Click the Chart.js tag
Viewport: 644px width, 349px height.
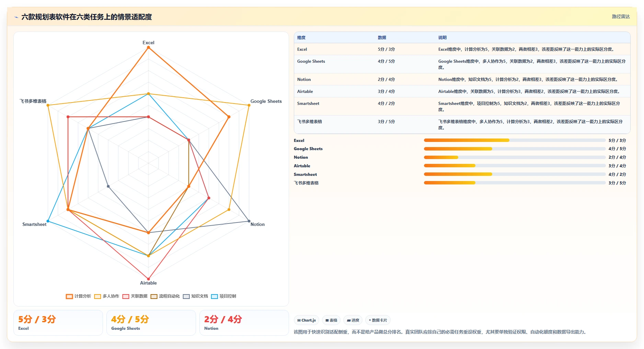(307, 320)
